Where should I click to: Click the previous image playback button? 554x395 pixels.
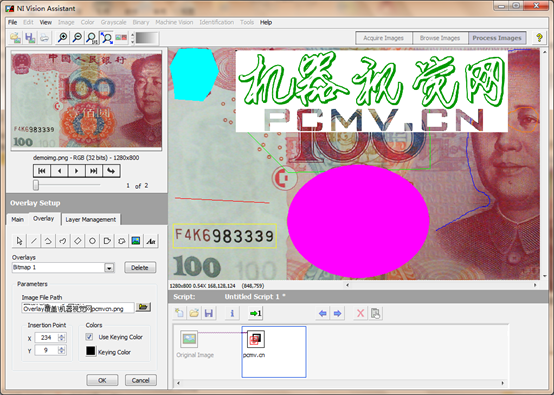tap(59, 171)
